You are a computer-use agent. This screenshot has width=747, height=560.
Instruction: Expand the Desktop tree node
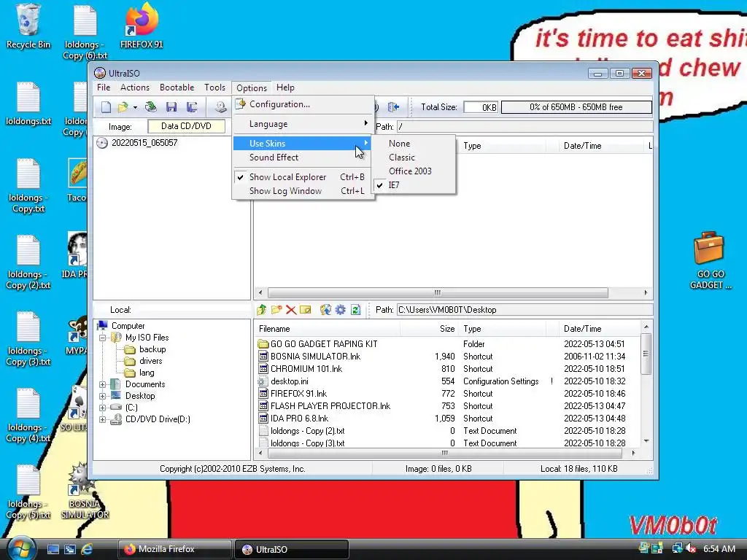point(102,396)
